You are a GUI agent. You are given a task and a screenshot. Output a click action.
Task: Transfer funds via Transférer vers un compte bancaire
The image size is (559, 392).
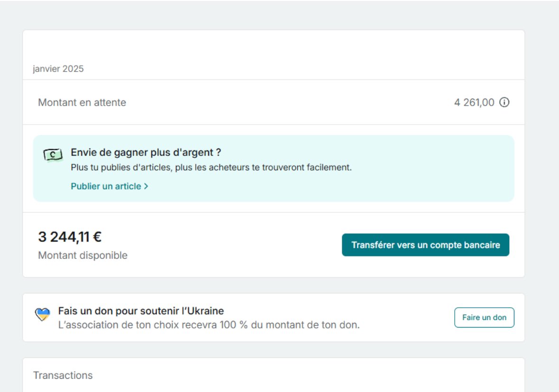pos(425,245)
